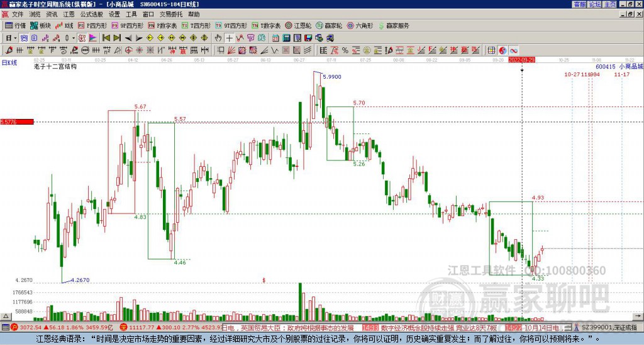
Task: Click the red 5.5776 price marker
Action: tap(17, 122)
